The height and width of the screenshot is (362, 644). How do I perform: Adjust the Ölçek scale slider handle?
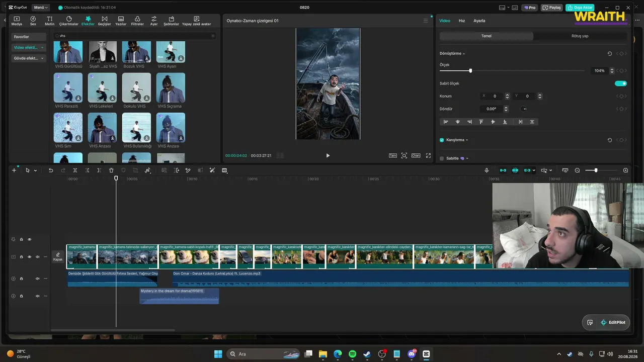coord(470,71)
